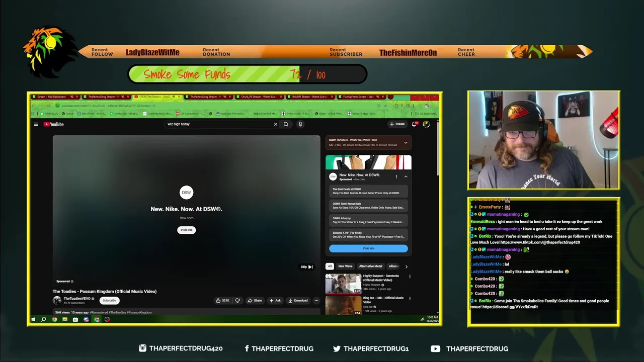Viewport: 644px width, 362px height.
Task: Switch to 'FuctUpFrank Stream' browser tab
Action: pos(362,97)
